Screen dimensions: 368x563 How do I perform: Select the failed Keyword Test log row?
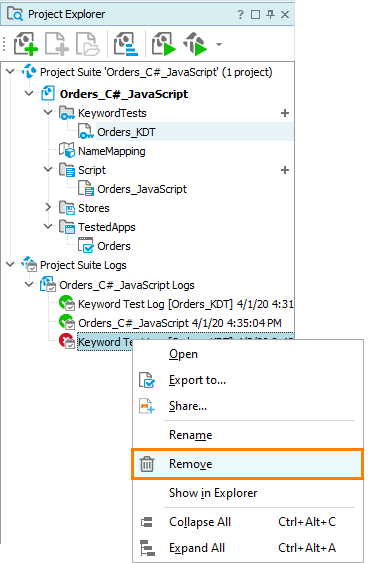click(x=105, y=342)
